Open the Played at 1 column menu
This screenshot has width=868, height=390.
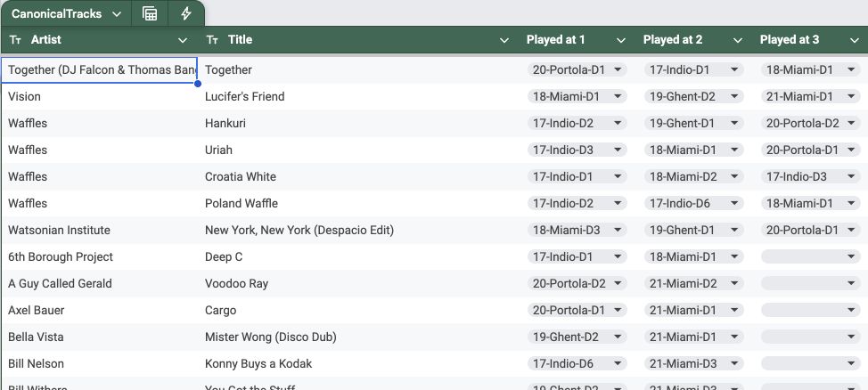click(x=621, y=40)
